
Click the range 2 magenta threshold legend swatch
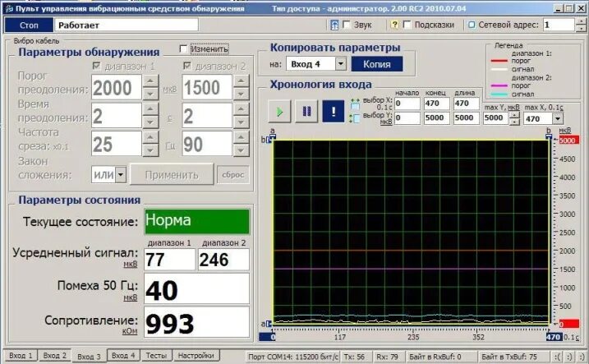click(499, 85)
